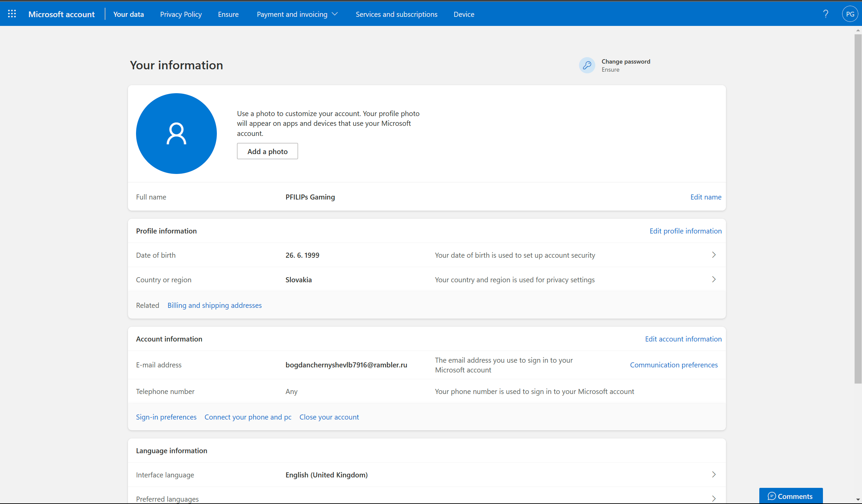Click Edit account information
Image resolution: width=862 pixels, height=504 pixels.
coord(683,339)
